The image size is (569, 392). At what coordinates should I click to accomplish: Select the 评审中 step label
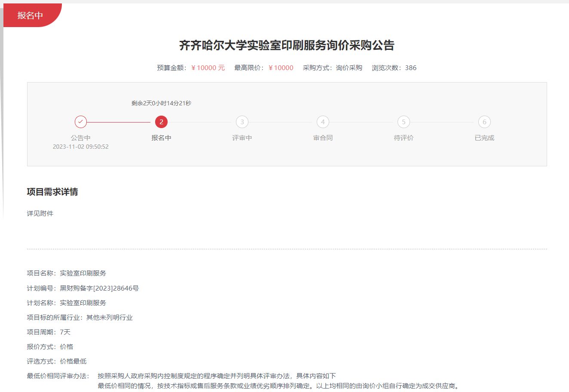point(242,138)
